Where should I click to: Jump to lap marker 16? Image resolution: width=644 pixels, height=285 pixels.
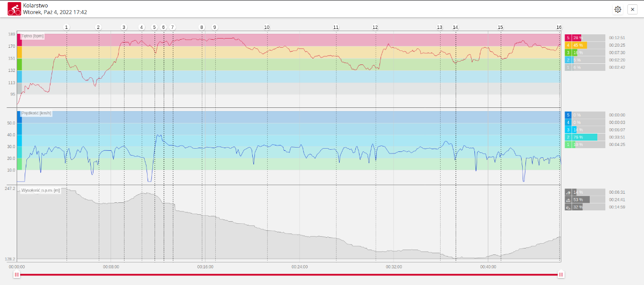coord(559,27)
